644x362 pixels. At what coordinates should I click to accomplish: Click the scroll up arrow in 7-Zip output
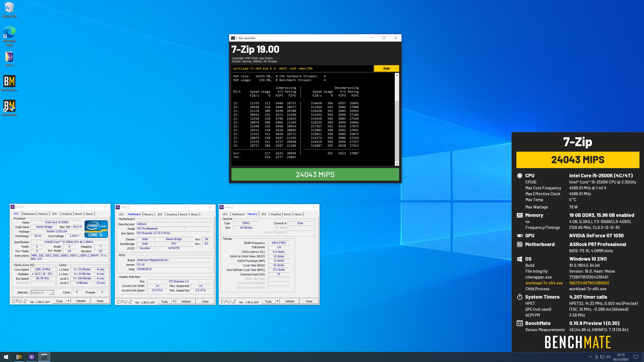397,75
